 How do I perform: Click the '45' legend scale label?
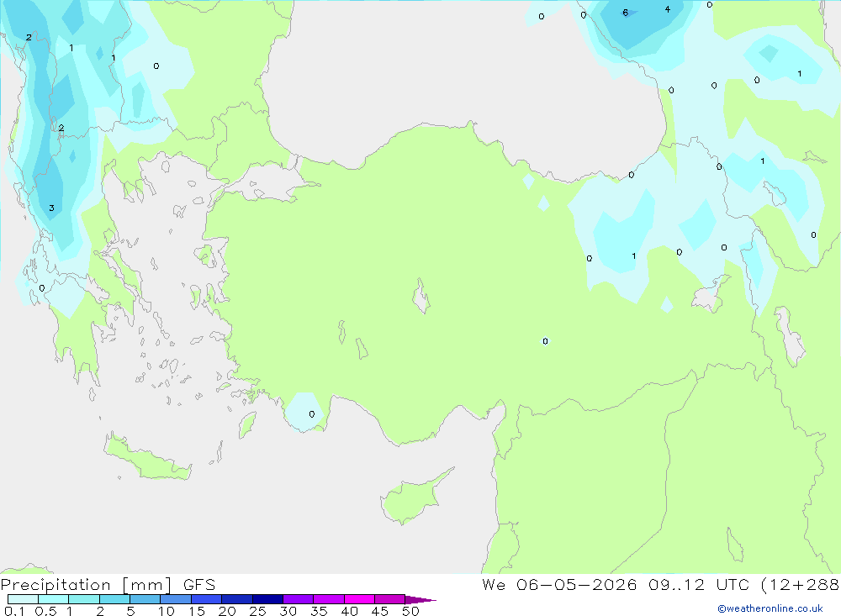coord(380,611)
